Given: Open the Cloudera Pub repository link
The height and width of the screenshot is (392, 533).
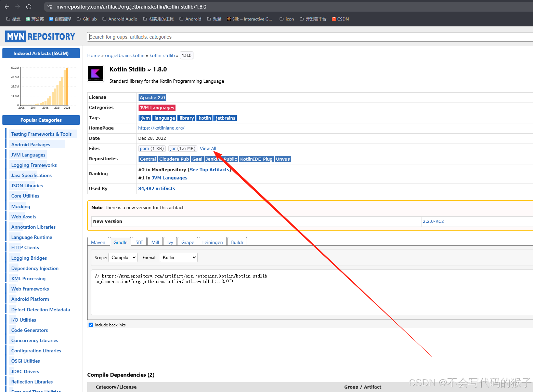Looking at the screenshot, I should click(x=174, y=159).
